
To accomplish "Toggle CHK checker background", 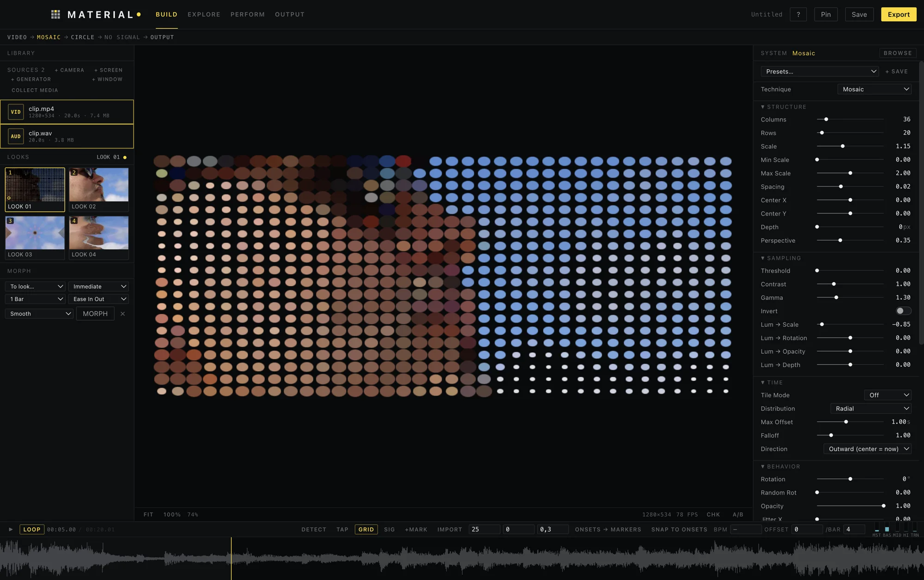I will click(713, 514).
